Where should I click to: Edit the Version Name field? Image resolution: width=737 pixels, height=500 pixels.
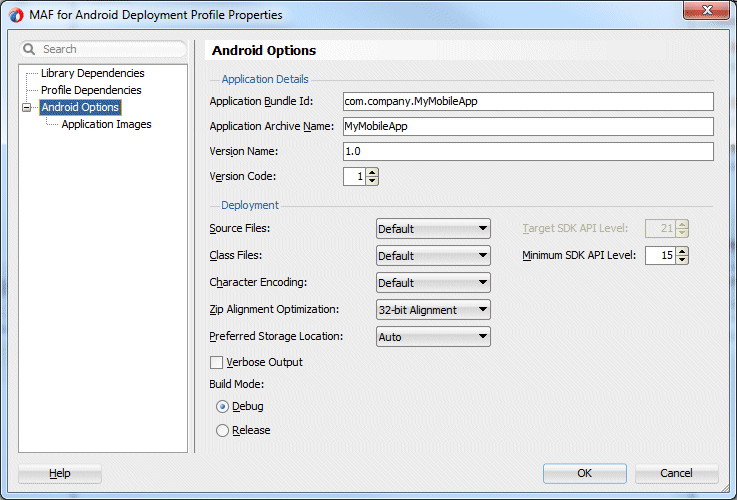click(x=528, y=151)
